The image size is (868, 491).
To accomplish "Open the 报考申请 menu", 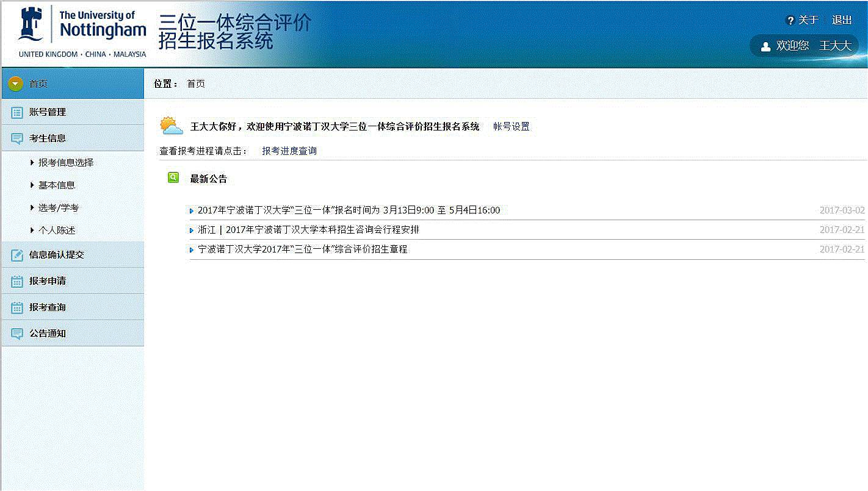I will pyautogui.click(x=73, y=281).
